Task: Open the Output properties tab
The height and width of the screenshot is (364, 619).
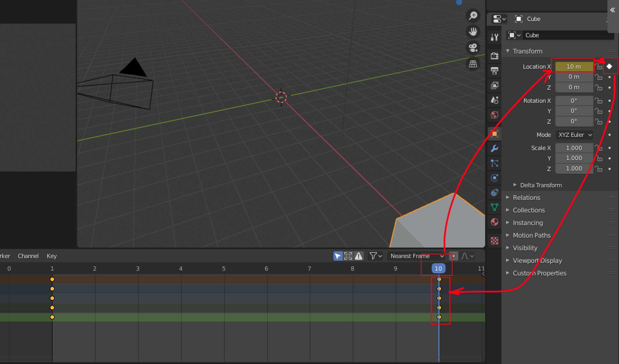Action: tap(495, 71)
